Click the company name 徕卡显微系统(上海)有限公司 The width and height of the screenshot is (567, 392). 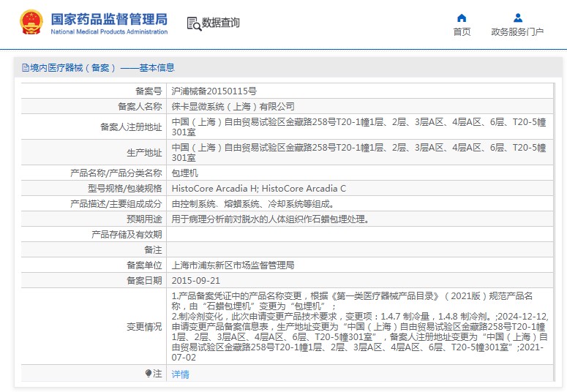coord(233,107)
